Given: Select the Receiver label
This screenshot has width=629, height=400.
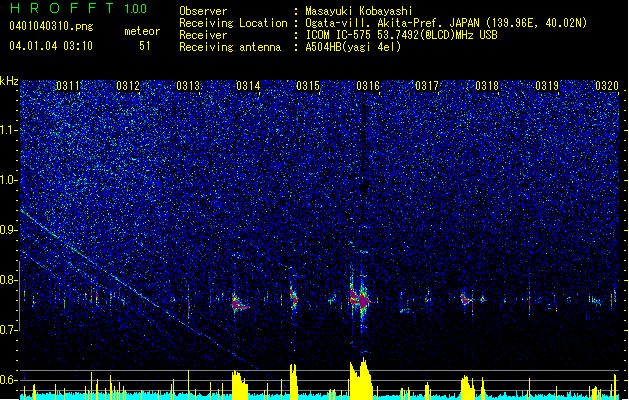Looking at the screenshot, I should 203,35.
